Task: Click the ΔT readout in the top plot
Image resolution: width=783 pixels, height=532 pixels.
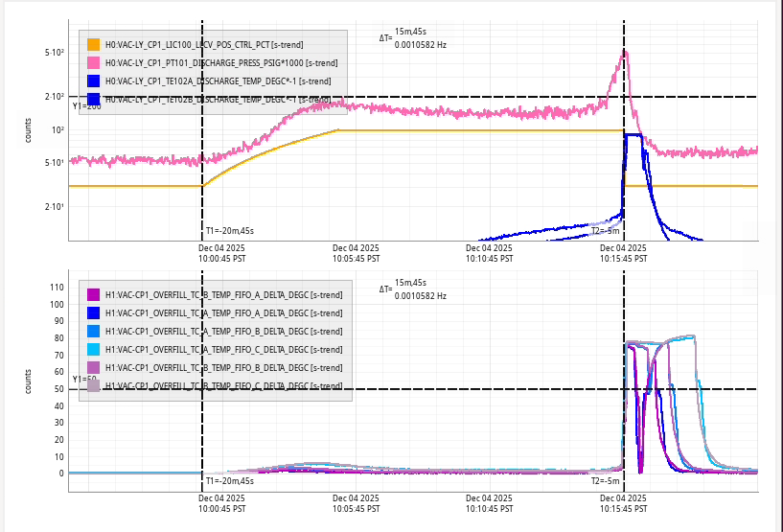Action: tap(413, 39)
